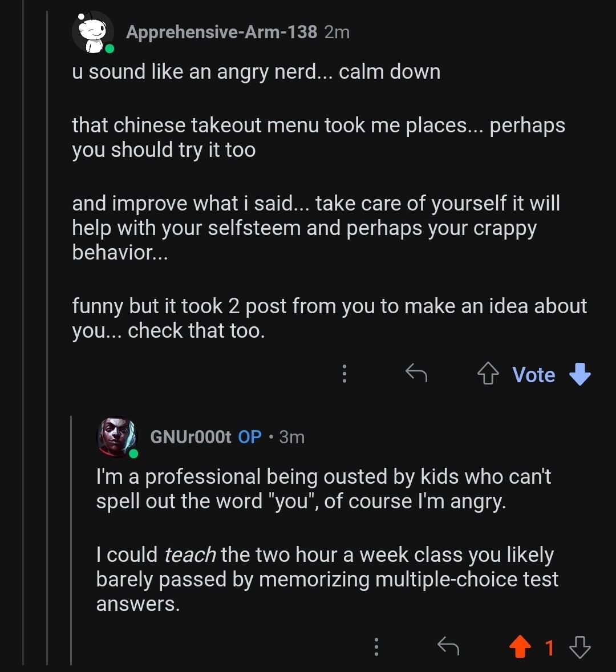The height and width of the screenshot is (672, 616).
Task: Tap the OP badge beside GNUr000t
Action: (250, 438)
